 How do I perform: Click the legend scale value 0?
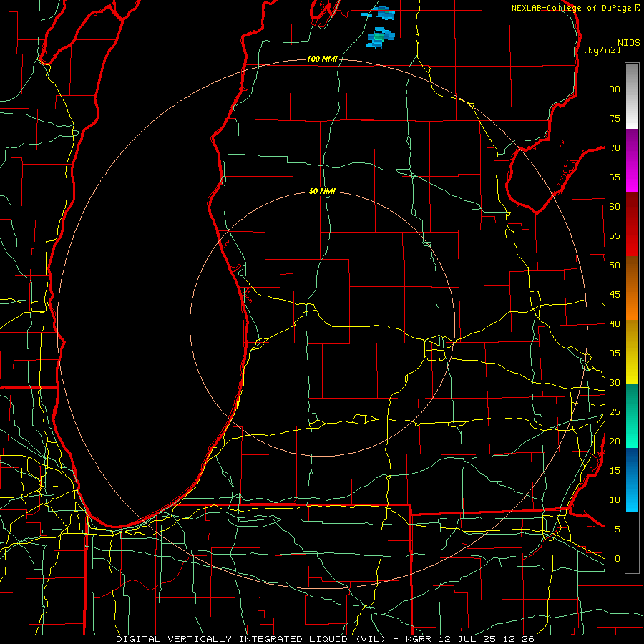pos(618,559)
